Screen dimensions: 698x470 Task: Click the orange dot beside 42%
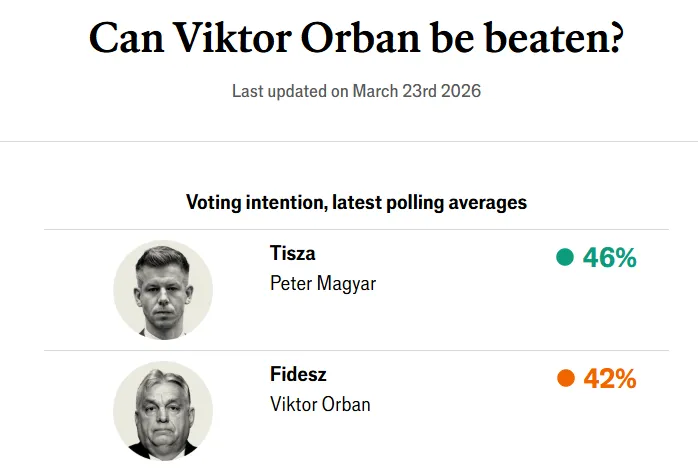[x=565, y=378]
